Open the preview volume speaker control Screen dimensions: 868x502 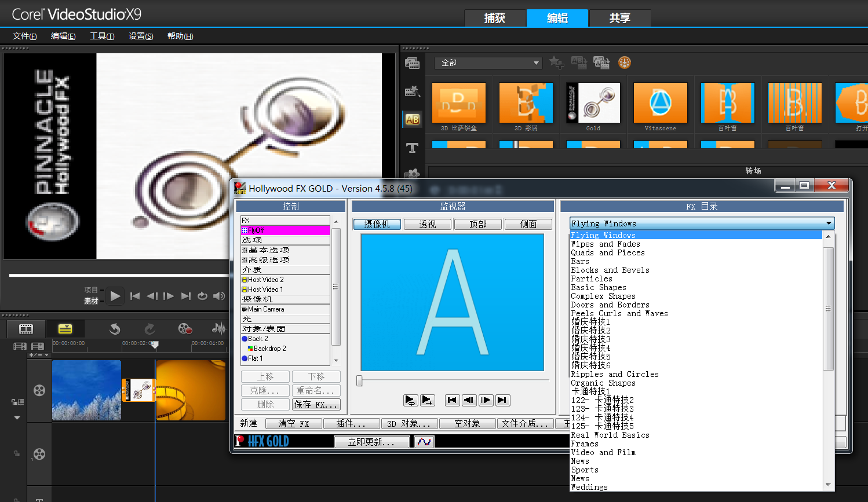[x=219, y=296]
